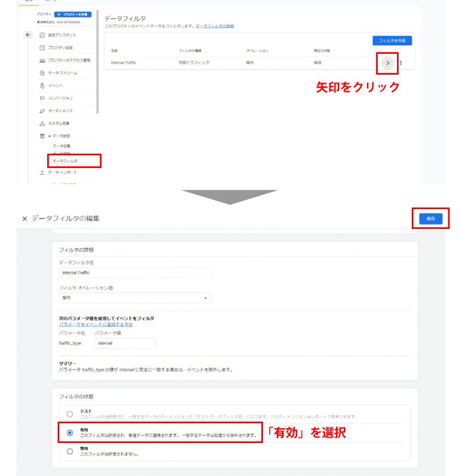The width and height of the screenshot is (459, 476).
Task: Select the テスト filter state radio button
Action: 70,414
